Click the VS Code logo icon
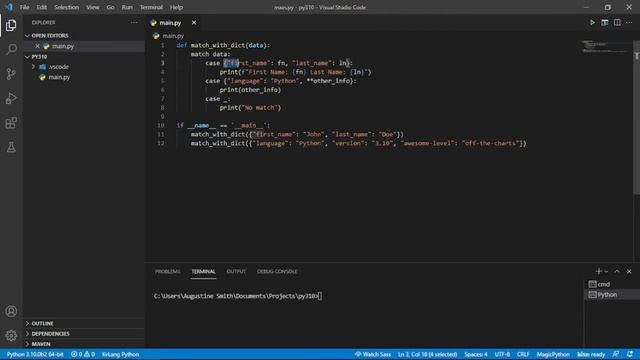640x360 pixels. [9, 7]
